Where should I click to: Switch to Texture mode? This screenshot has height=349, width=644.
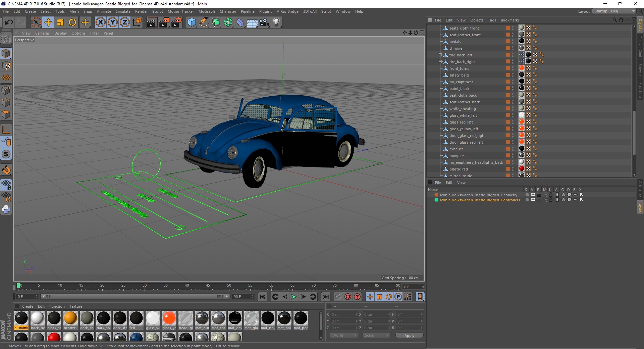click(x=6, y=66)
